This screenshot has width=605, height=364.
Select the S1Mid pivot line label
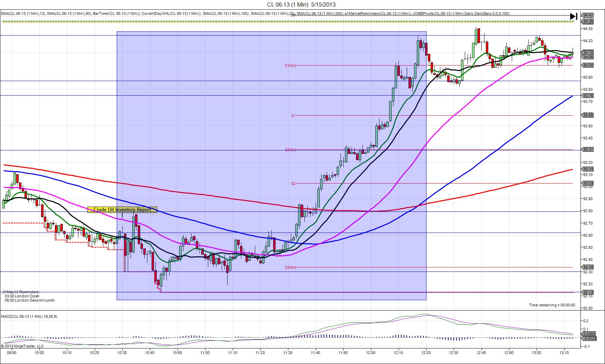290,66
